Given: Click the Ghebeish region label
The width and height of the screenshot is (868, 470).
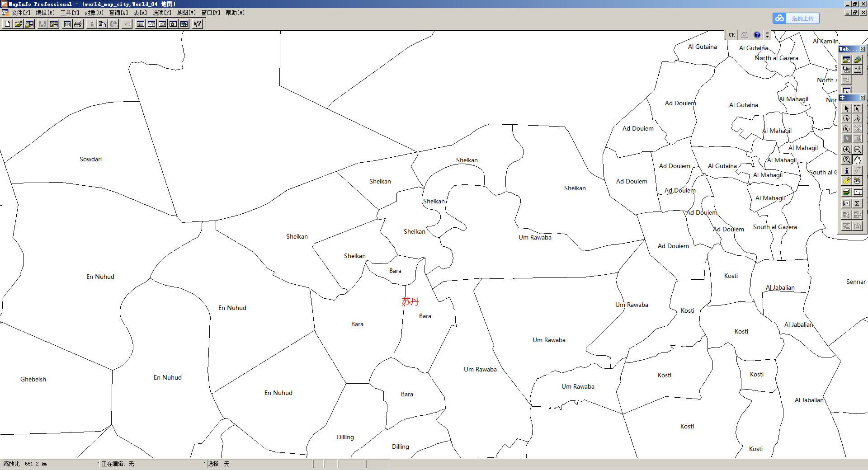Looking at the screenshot, I should point(33,379).
